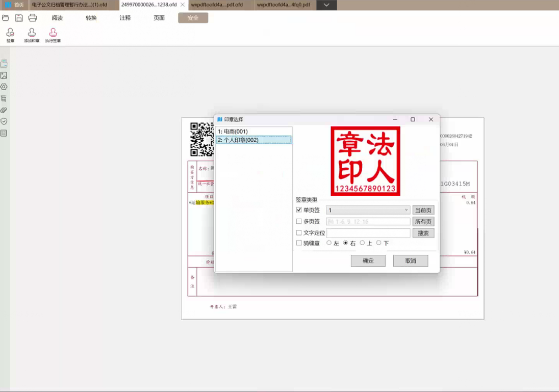
Task: Switch to the wxpdftoofd4a...4fq0.pdf tab
Action: (x=284, y=5)
